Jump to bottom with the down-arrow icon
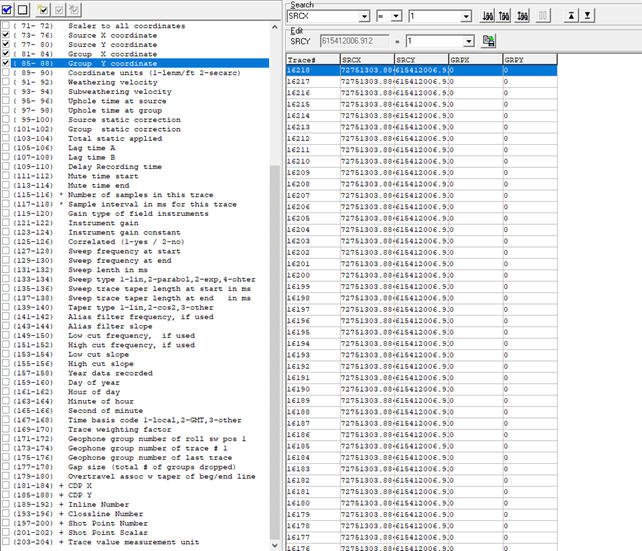The width and height of the screenshot is (642, 551). [x=589, y=17]
